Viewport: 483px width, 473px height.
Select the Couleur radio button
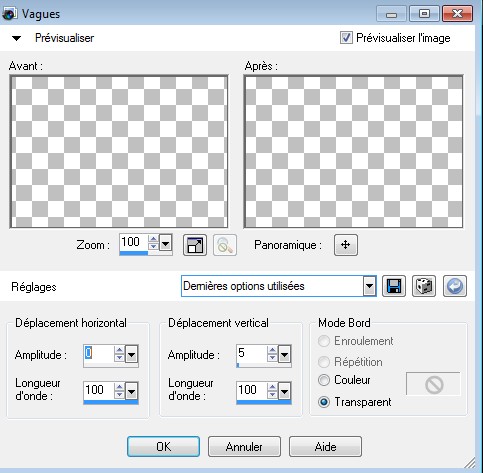tap(324, 380)
